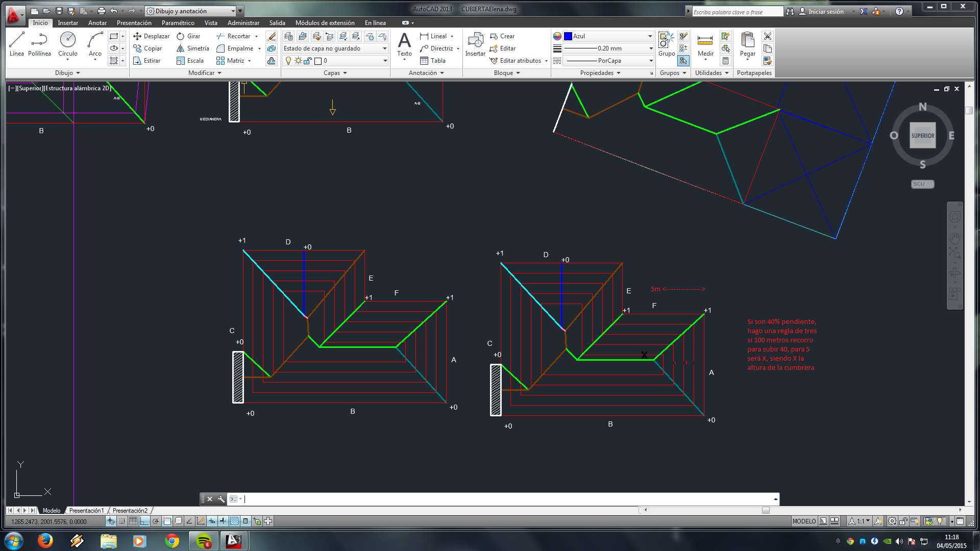Click the Azul color swatch

point(568,36)
